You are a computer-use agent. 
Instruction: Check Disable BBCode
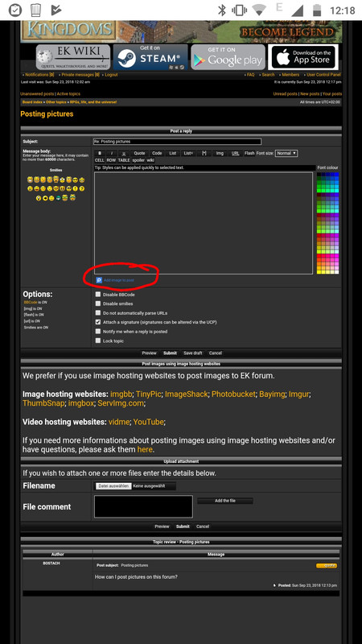(97, 295)
